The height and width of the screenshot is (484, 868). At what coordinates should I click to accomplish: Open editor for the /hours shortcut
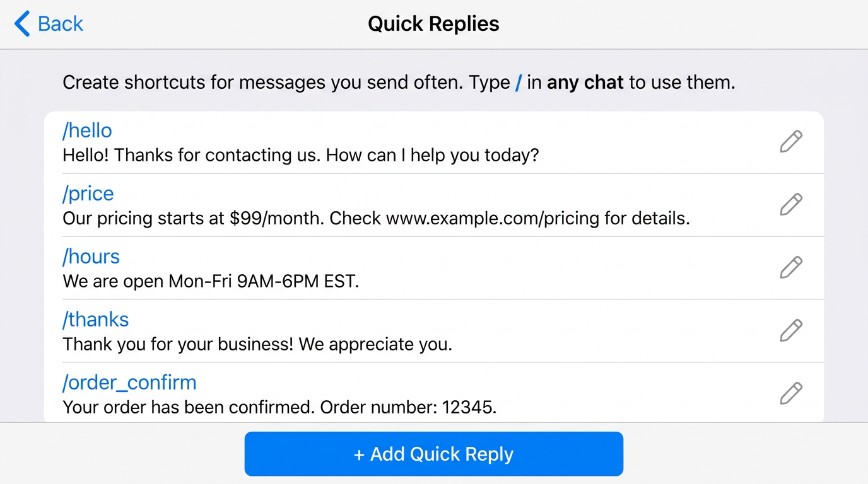(x=791, y=268)
